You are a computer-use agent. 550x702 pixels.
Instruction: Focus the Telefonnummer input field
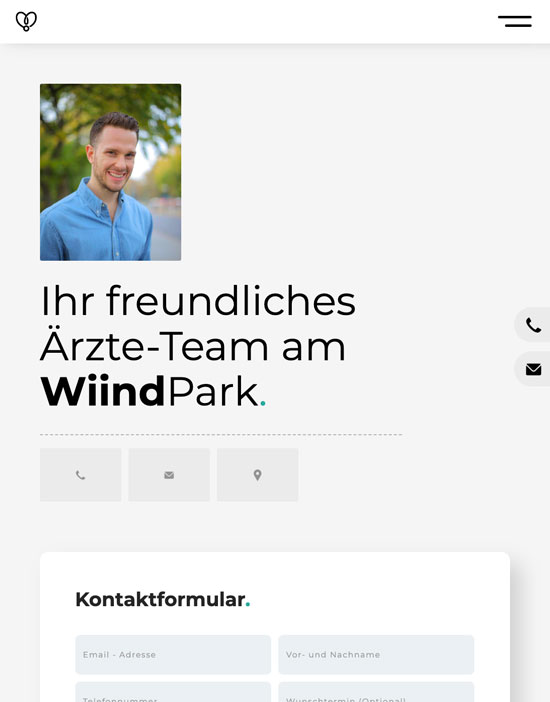point(173,692)
